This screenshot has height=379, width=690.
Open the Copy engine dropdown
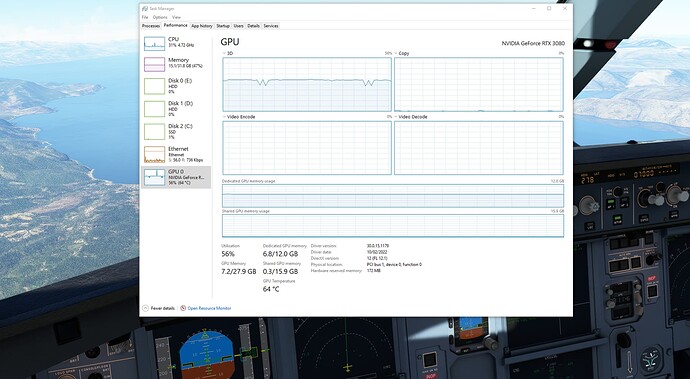click(402, 53)
